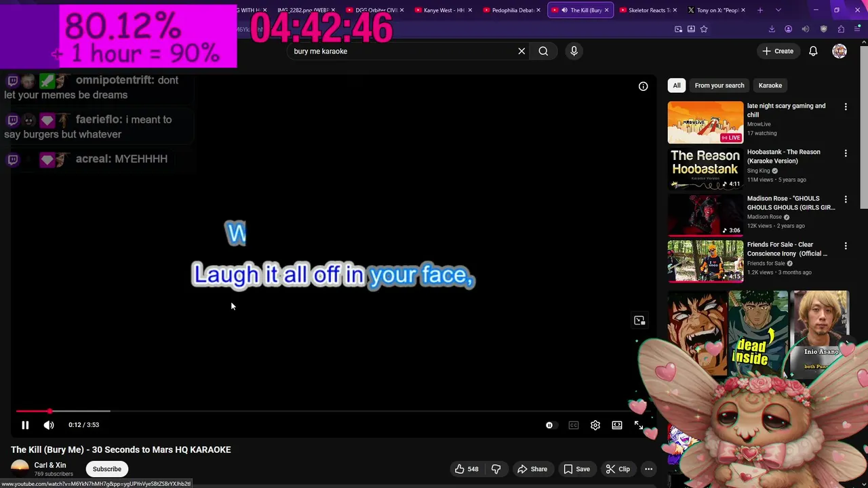Image resolution: width=868 pixels, height=488 pixels.
Task: Open Hoobastank The Reason karaoke thumbnail
Action: [705, 169]
